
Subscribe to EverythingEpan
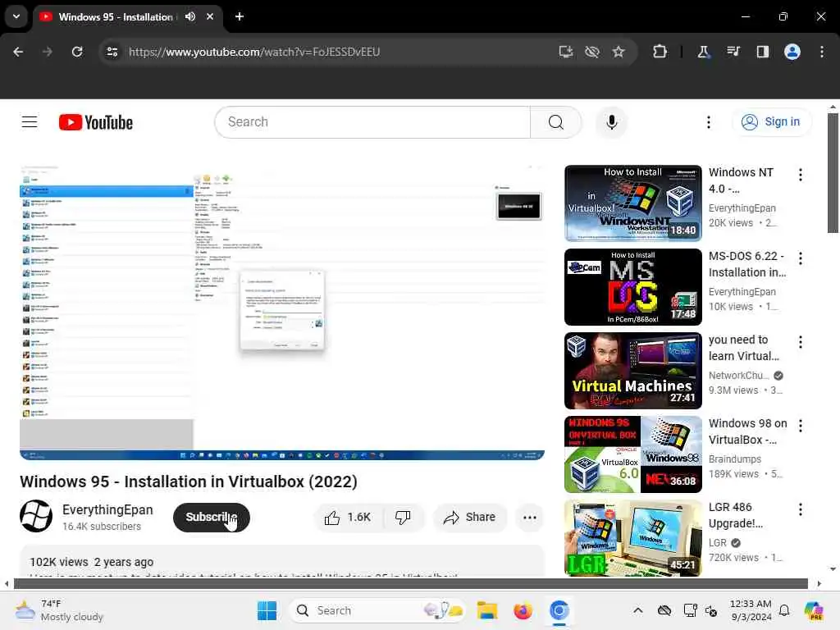pos(211,517)
